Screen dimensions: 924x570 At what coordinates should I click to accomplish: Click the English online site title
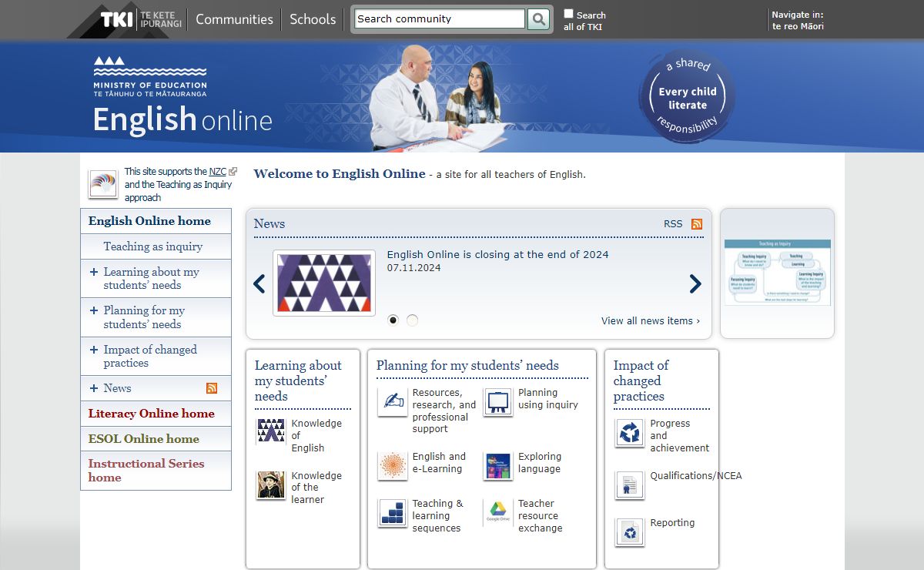click(182, 119)
